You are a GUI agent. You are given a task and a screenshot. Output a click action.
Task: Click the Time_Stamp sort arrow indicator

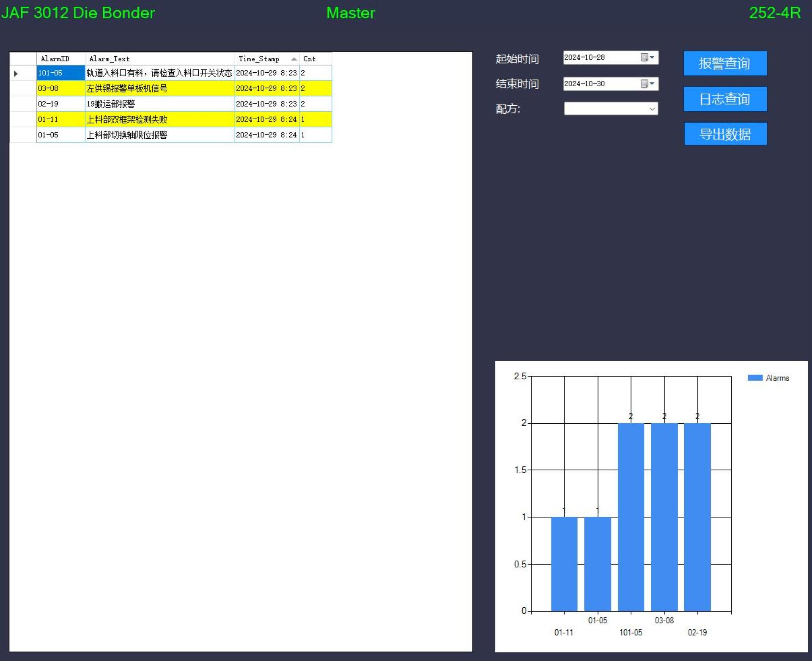[294, 59]
